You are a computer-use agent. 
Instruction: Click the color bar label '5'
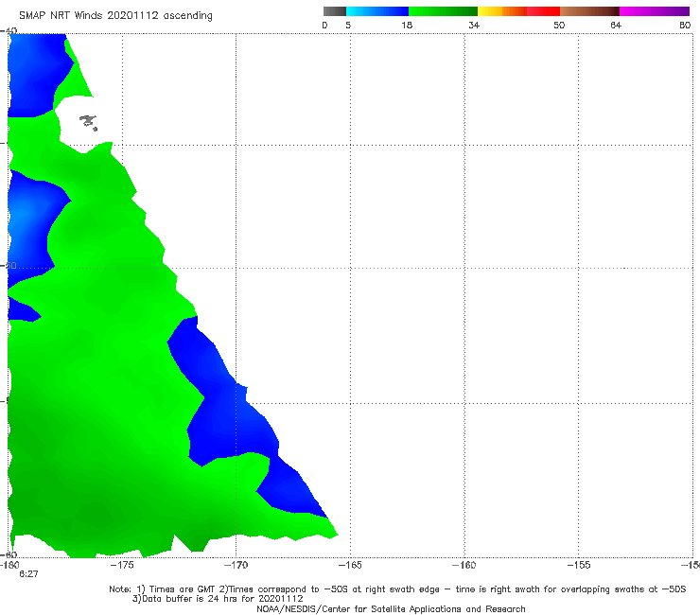(348, 26)
